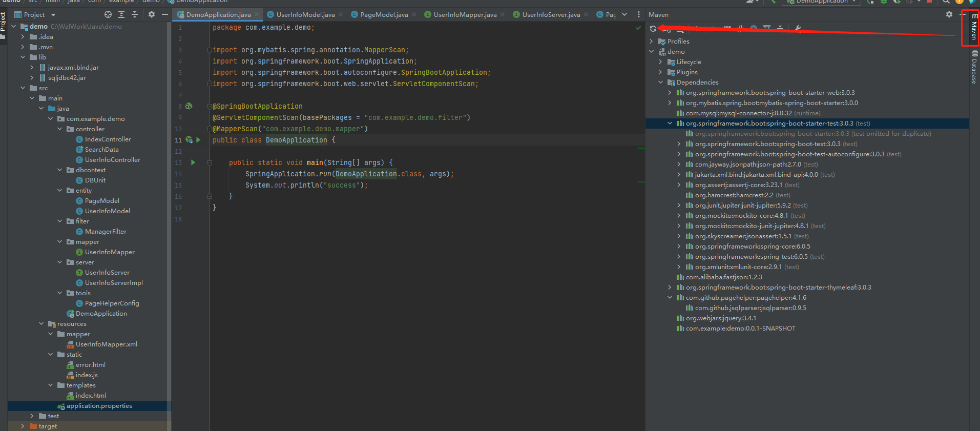Select org.hamcrest:hamcrest:2.2 dependency
This screenshot has height=431, width=980.
pos(735,195)
